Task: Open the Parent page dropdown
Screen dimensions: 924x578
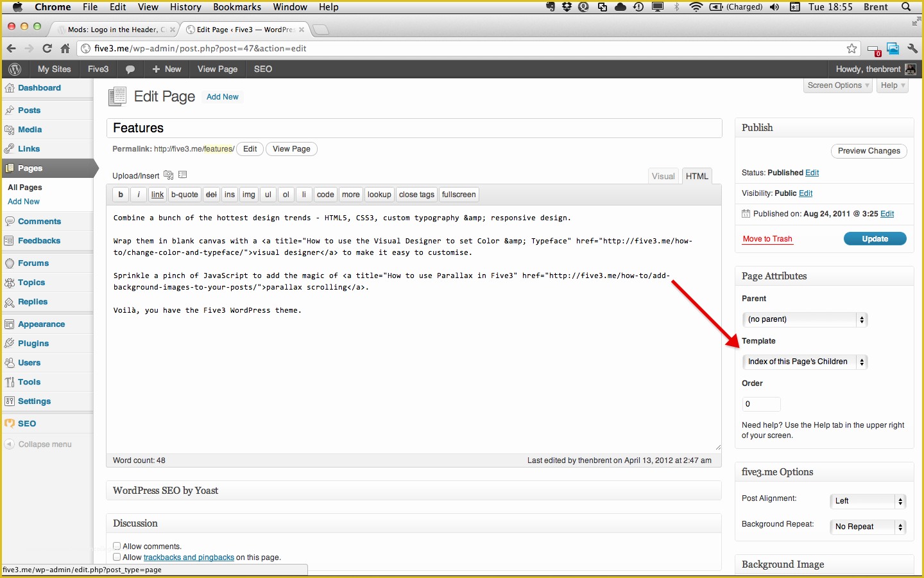Action: 805,319
